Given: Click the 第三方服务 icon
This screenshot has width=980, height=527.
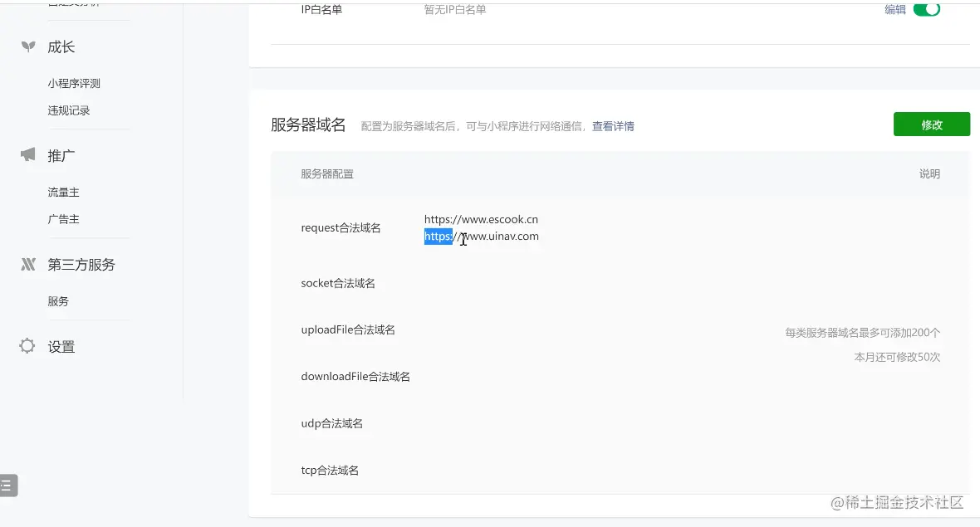Looking at the screenshot, I should point(28,264).
